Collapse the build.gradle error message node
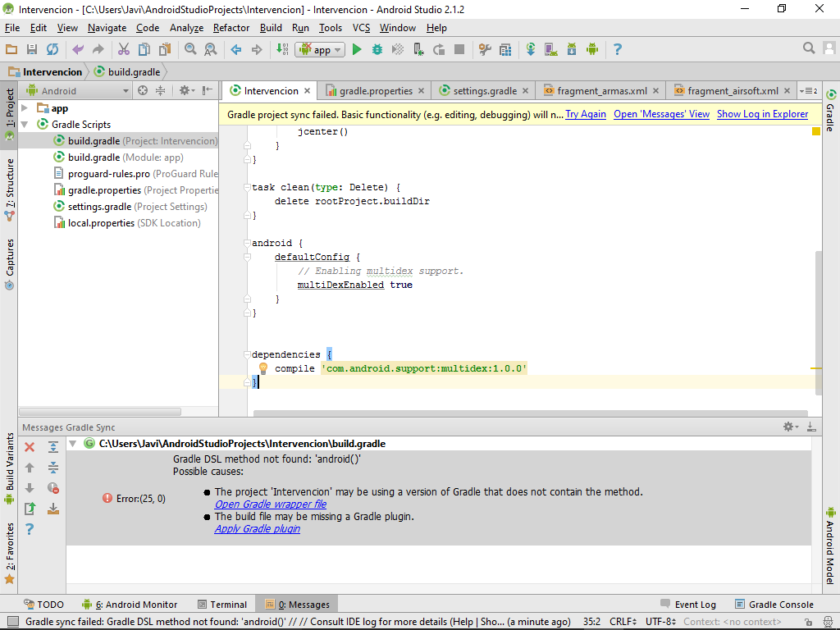Image resolution: width=840 pixels, height=630 pixels. [x=73, y=444]
